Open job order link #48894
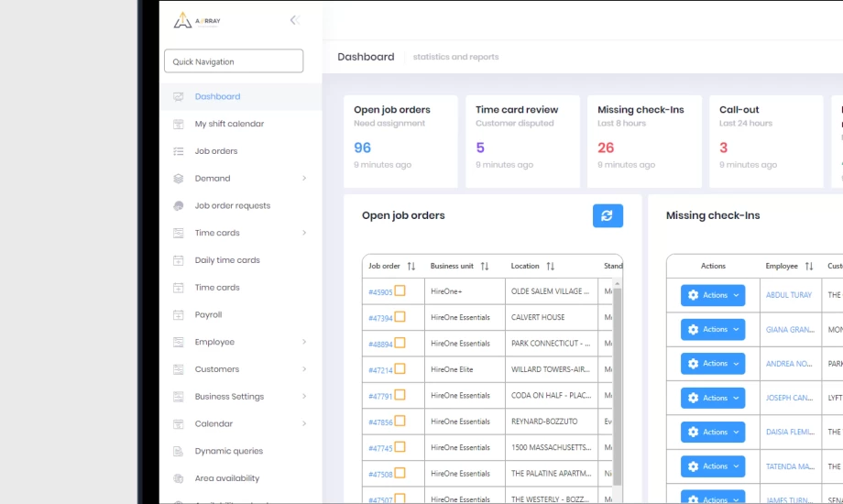 (380, 345)
